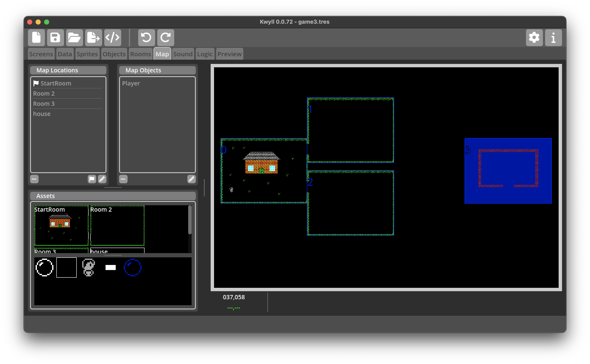Click the code brackets toolbar icon

pos(113,37)
